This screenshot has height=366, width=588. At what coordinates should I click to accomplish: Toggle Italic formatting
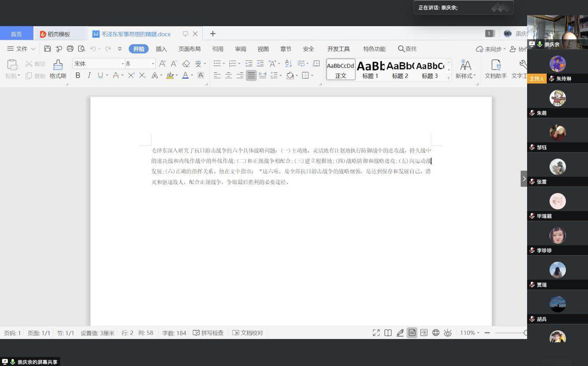(x=89, y=75)
